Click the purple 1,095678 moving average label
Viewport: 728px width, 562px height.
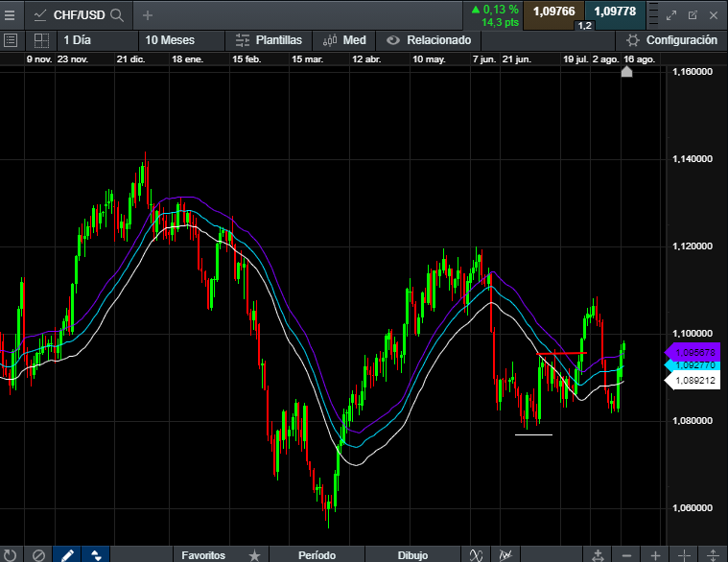tap(693, 352)
